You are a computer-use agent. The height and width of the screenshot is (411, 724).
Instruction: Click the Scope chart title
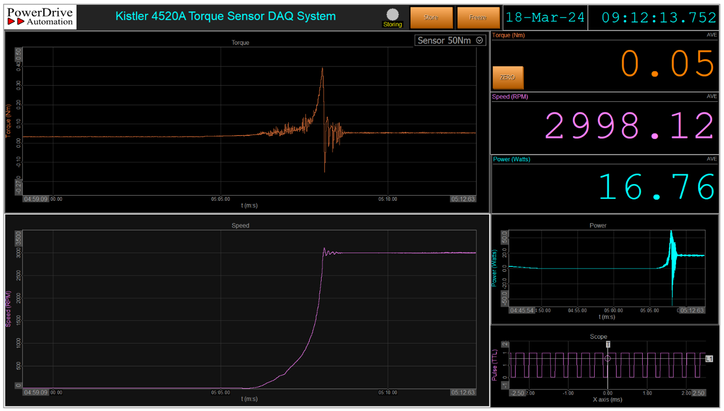598,337
